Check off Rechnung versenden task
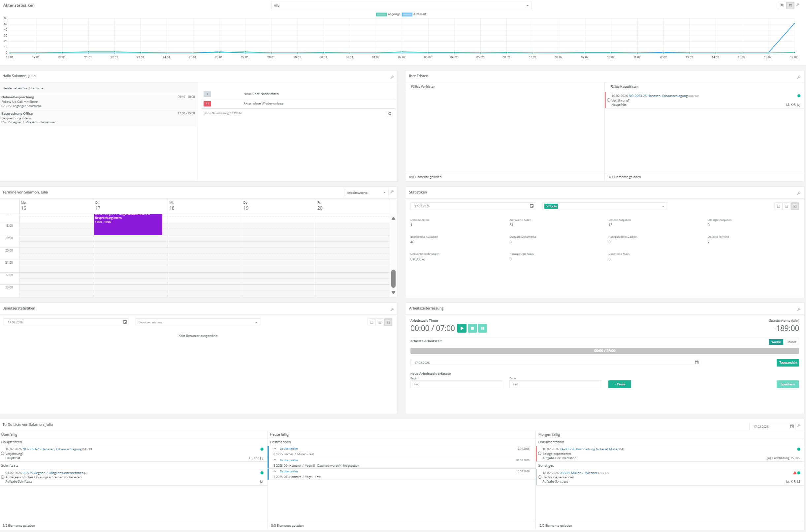 coord(539,477)
